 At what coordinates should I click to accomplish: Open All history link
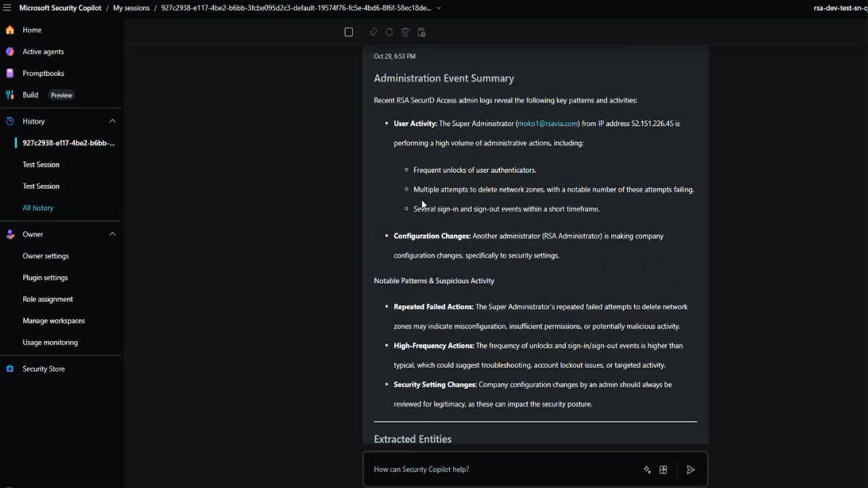click(38, 208)
